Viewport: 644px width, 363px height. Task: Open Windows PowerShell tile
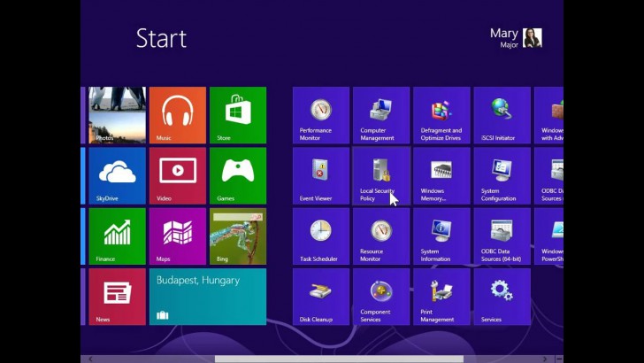[x=548, y=236]
